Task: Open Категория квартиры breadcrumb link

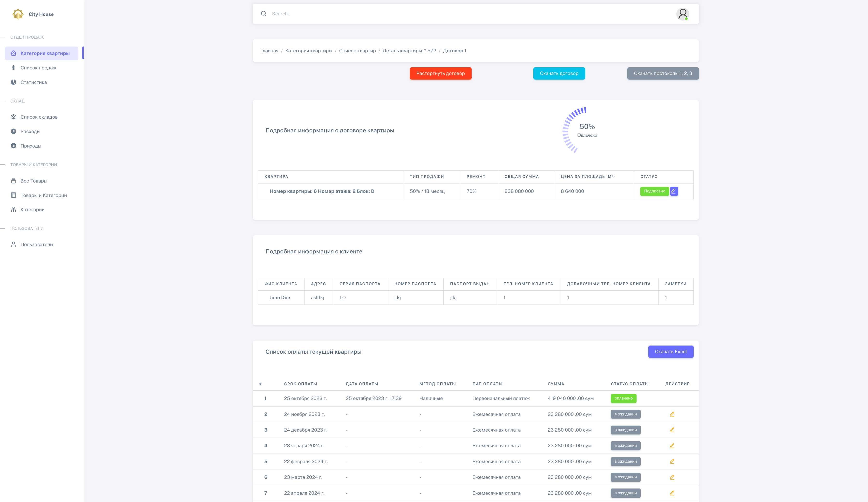Action: pos(308,51)
